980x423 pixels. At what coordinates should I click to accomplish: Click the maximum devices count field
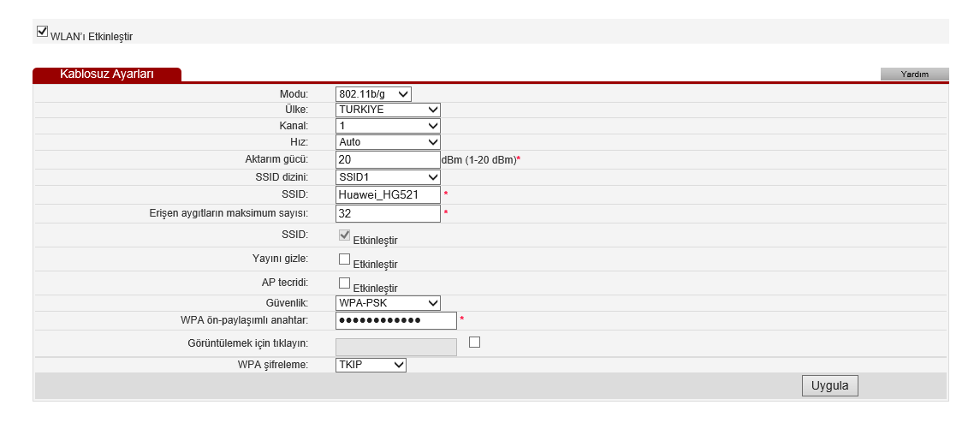coord(387,213)
